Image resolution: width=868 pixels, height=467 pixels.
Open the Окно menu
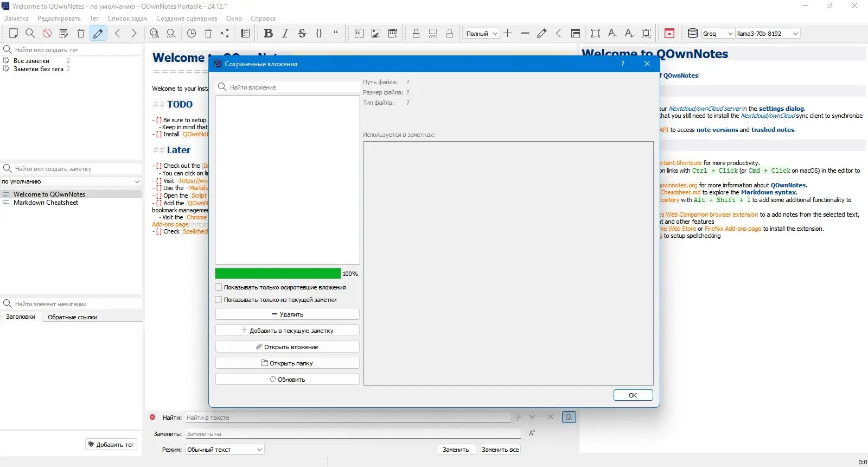click(234, 18)
